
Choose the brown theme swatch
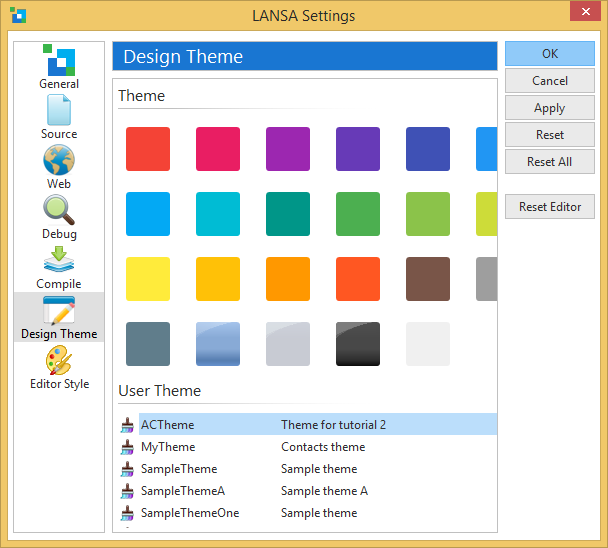(x=428, y=279)
